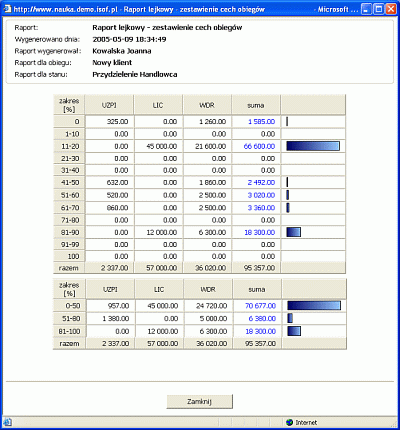Image resolution: width=400 pixels, height=430 pixels.
Task: Click the bar graph for range 81-90
Action: click(x=294, y=232)
